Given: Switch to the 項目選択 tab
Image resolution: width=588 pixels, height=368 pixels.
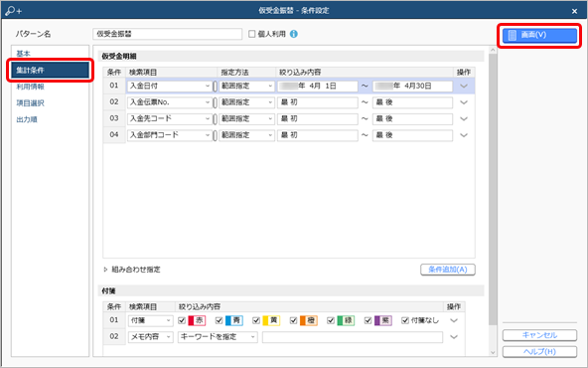Looking at the screenshot, I should tap(30, 102).
